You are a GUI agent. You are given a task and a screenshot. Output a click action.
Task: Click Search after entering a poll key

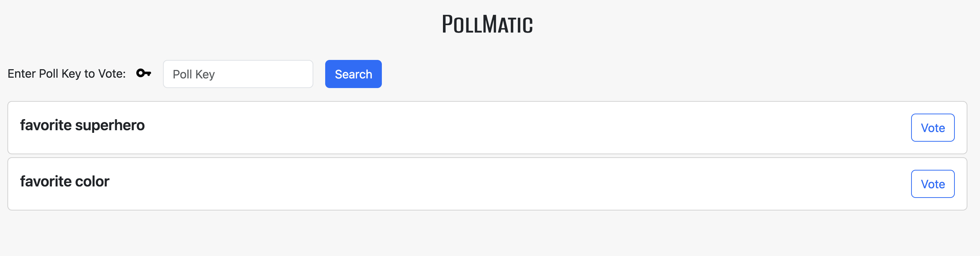[353, 74]
